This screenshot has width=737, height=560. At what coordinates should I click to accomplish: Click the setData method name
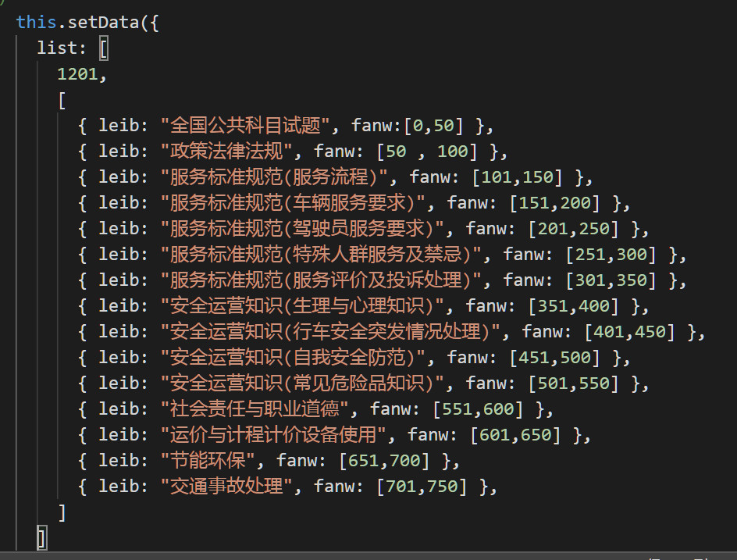pos(103,22)
